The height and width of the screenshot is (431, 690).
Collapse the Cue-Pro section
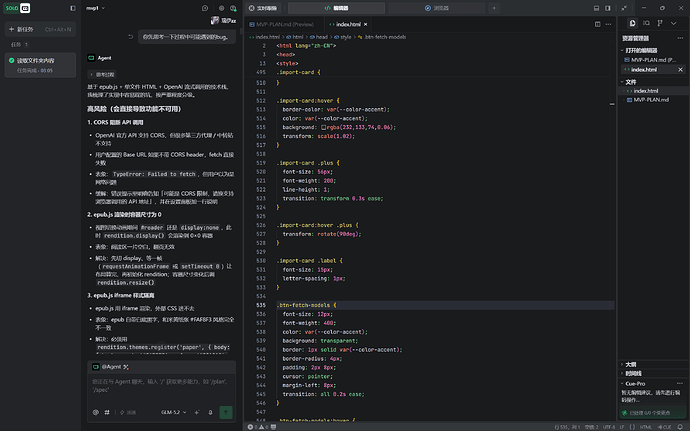(634, 383)
